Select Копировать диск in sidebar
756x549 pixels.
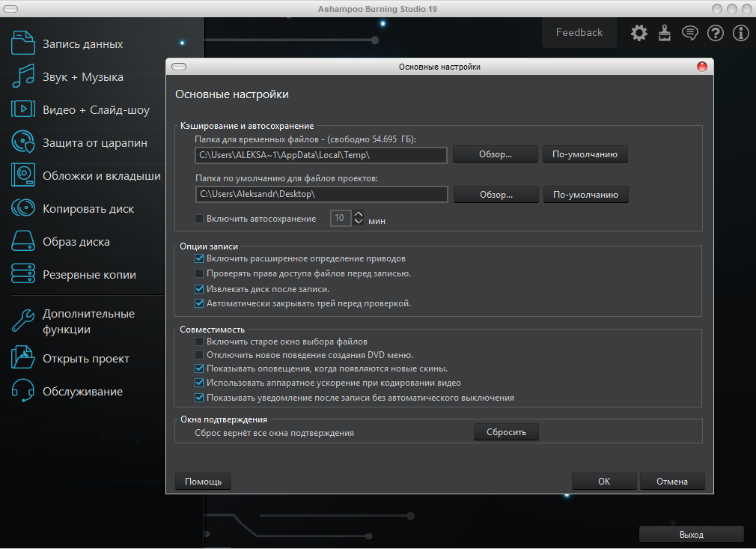(x=88, y=209)
